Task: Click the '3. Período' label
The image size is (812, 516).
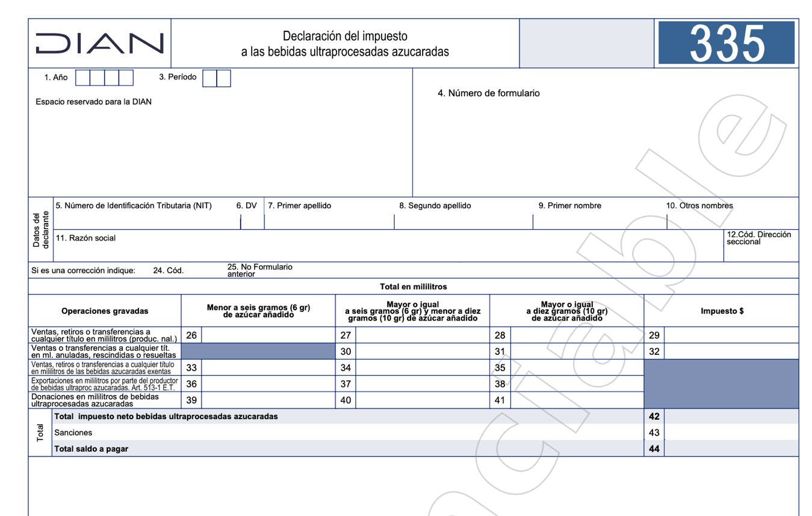Action: click(x=178, y=77)
